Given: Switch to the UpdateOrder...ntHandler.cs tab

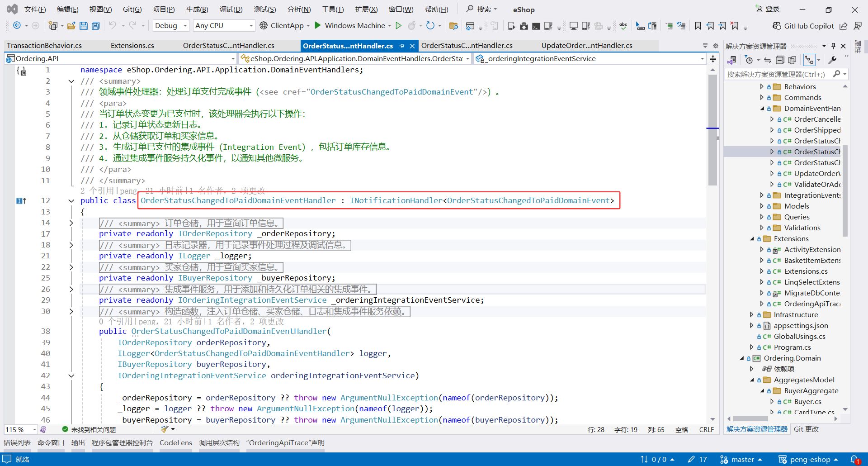Looking at the screenshot, I should click(587, 46).
